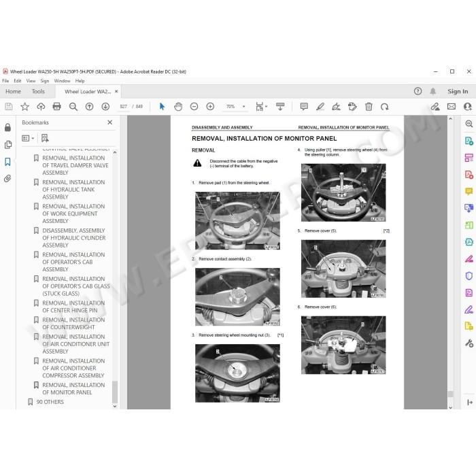Open the View menu

click(x=31, y=81)
